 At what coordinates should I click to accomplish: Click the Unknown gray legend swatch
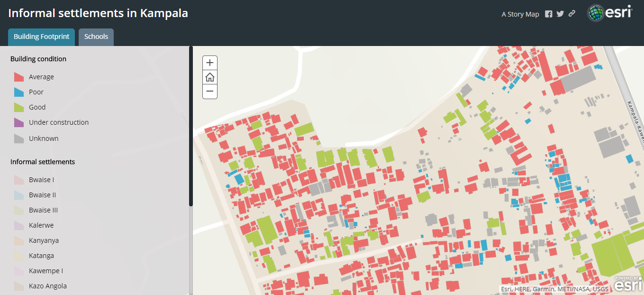[19, 138]
